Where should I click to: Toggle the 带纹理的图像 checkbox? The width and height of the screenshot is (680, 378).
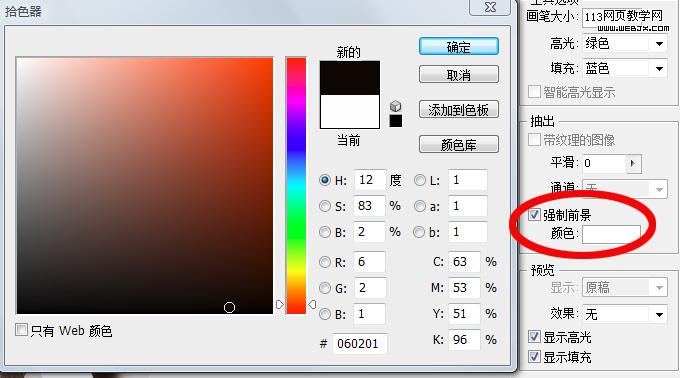[534, 140]
